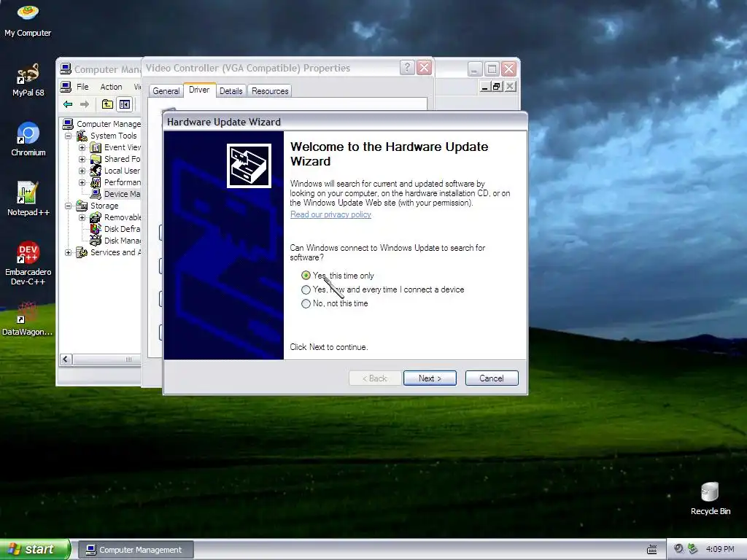Collapse the System Tools node

pyautogui.click(x=68, y=136)
